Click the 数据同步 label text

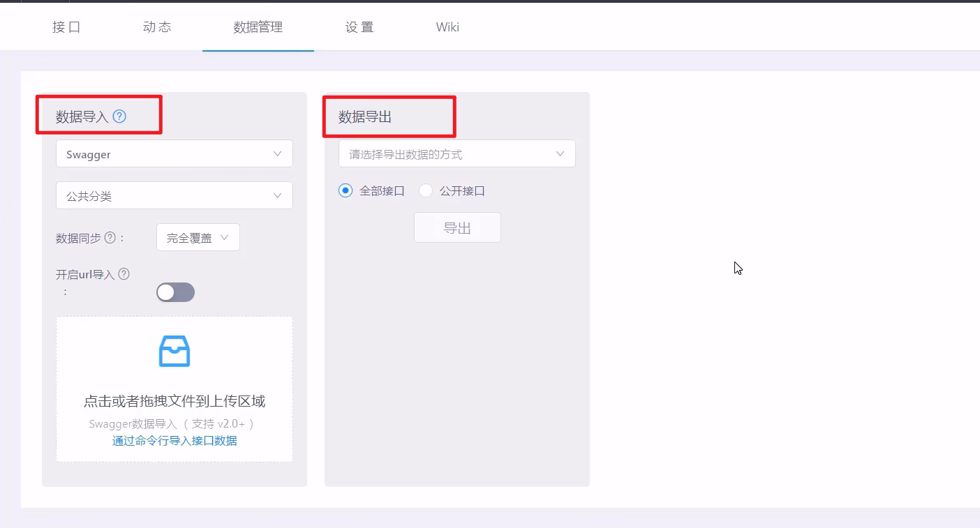(x=78, y=238)
